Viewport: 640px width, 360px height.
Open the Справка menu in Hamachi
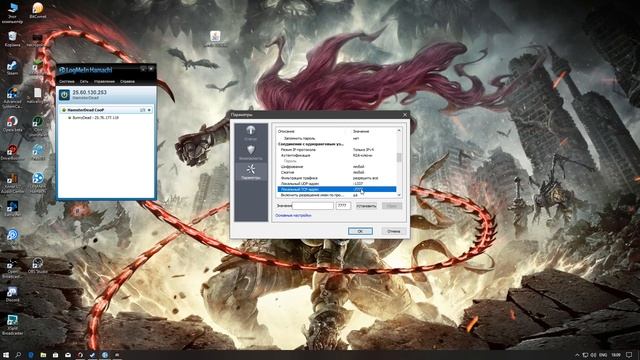(x=127, y=82)
